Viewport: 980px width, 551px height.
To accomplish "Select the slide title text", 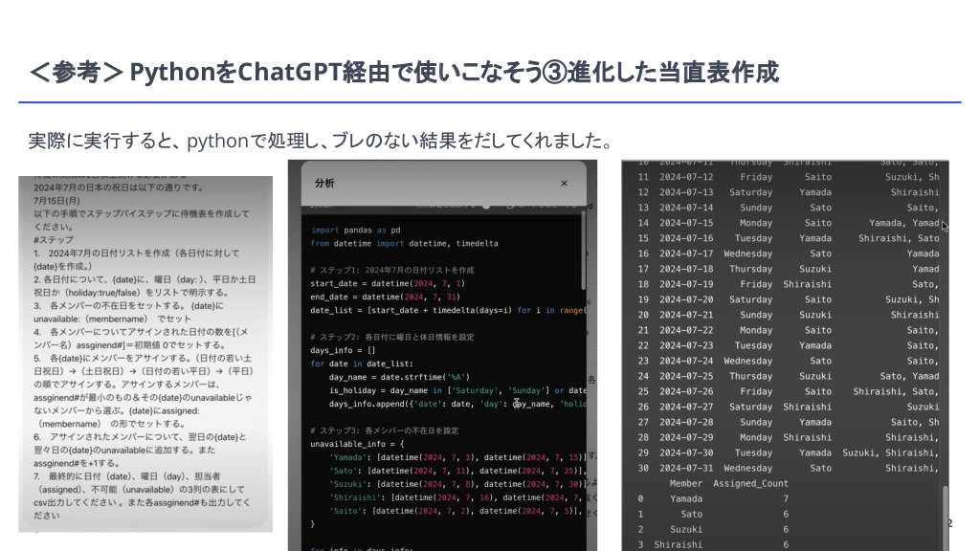I will (403, 72).
